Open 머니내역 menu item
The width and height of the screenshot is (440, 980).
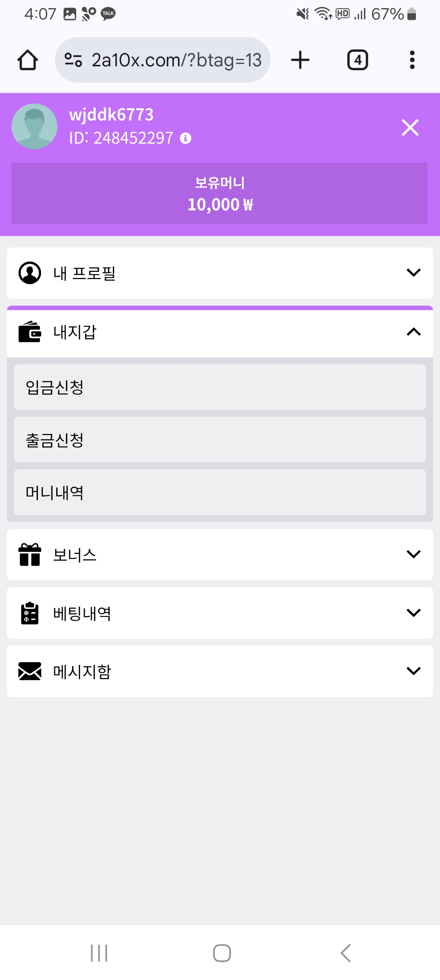click(220, 492)
